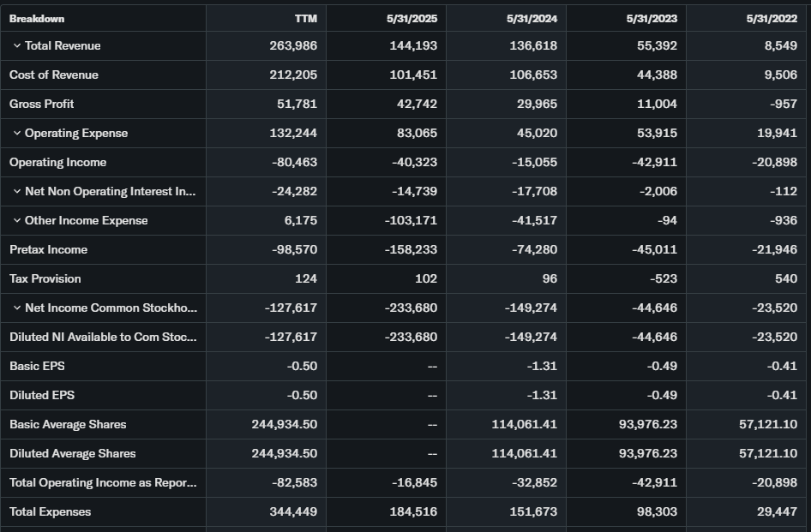Expand Net Income Common Stockholders chevron
This screenshot has height=532, width=811.
pos(16,308)
